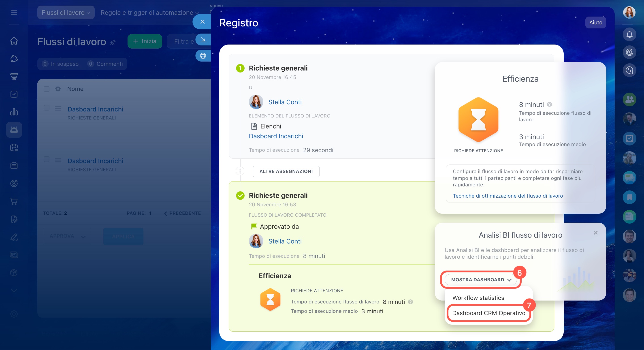The width and height of the screenshot is (644, 350).
Task: Click pin icon next to Flussi di lavoro
Action: click(x=113, y=43)
